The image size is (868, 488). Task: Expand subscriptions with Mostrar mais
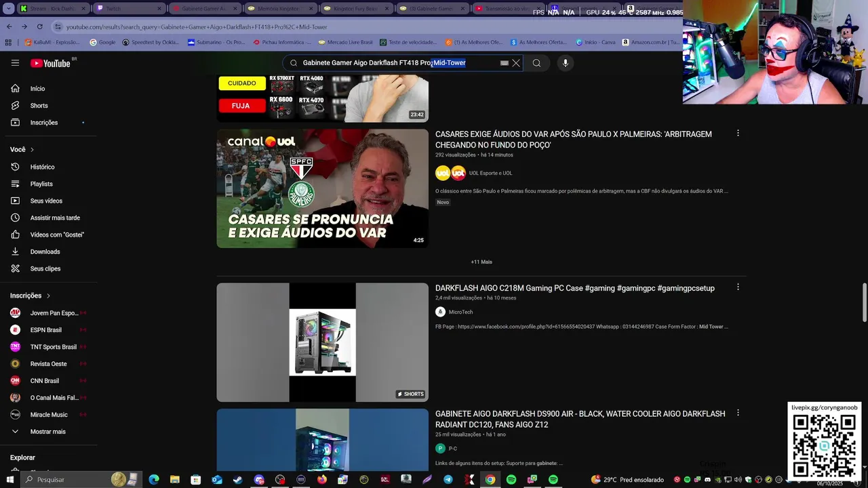click(47, 432)
